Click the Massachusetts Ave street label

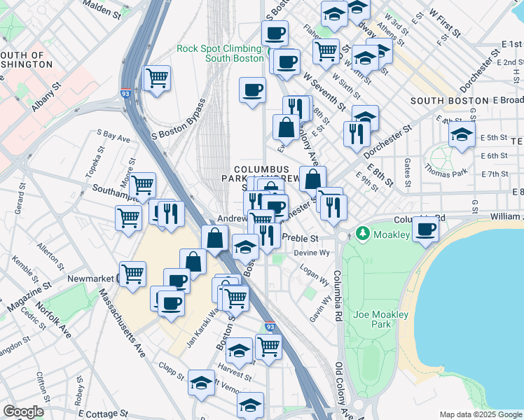click(x=122, y=323)
